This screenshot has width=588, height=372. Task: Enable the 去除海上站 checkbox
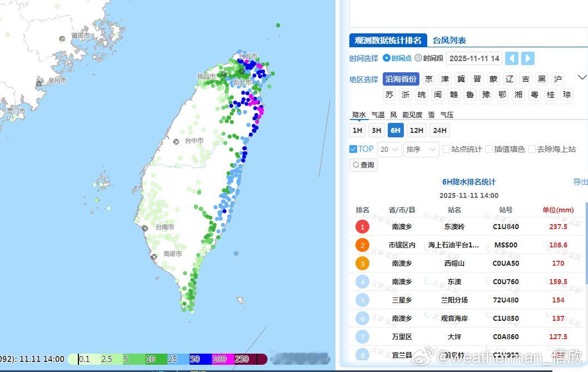tap(531, 149)
